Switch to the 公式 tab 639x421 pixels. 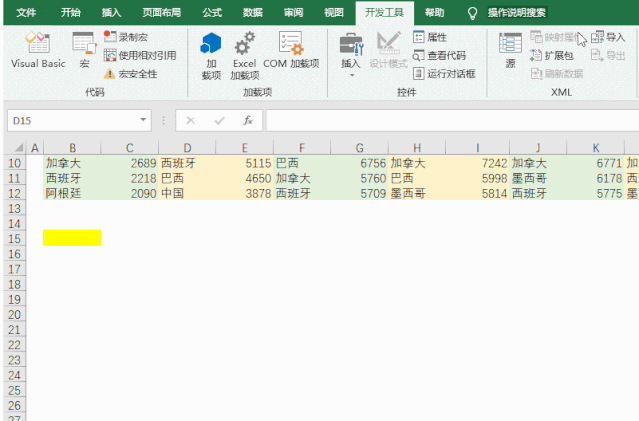pos(212,13)
